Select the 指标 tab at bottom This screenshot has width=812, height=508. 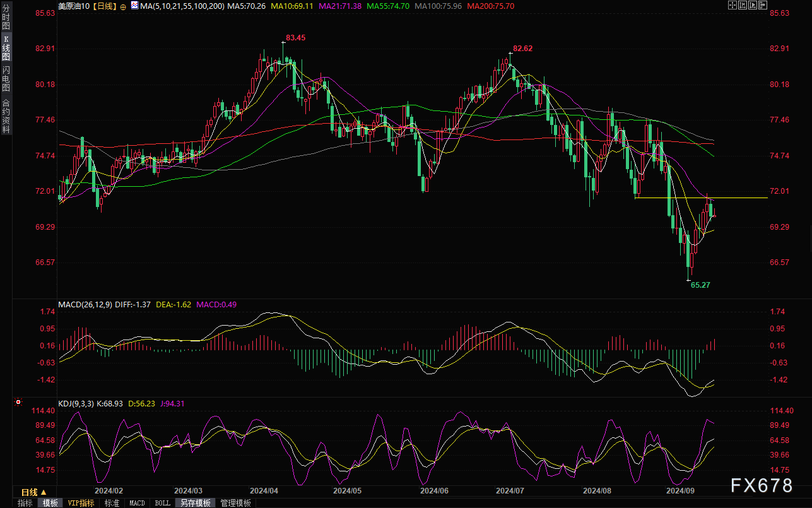coord(25,503)
